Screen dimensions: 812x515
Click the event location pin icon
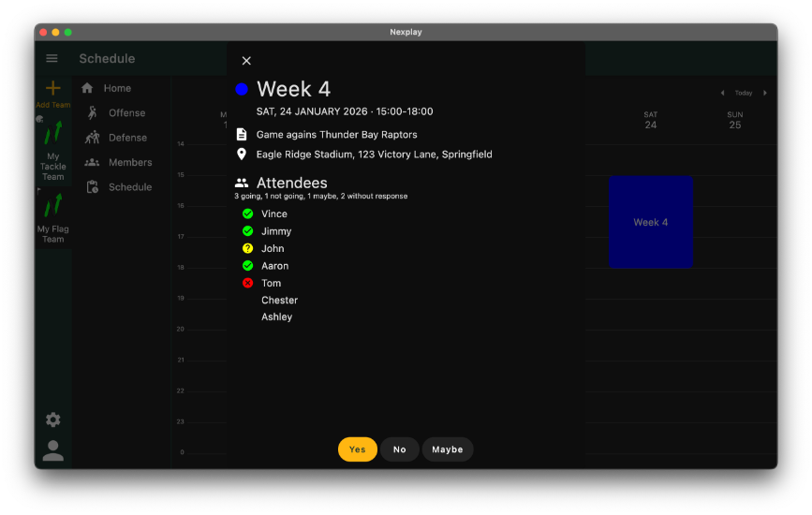pos(242,154)
